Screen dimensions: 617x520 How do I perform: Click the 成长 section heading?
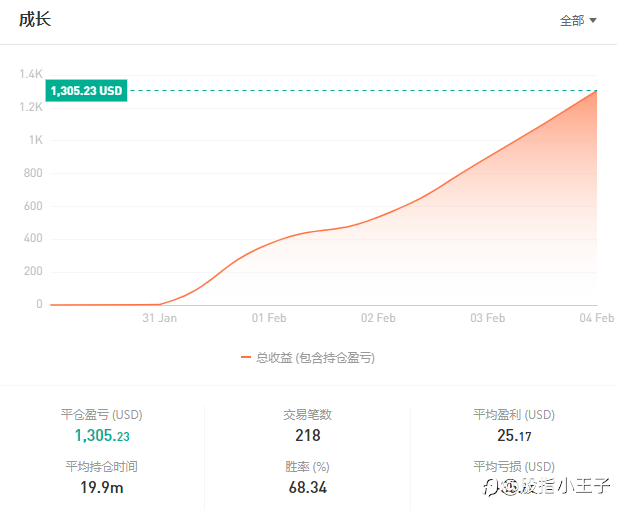click(x=35, y=19)
